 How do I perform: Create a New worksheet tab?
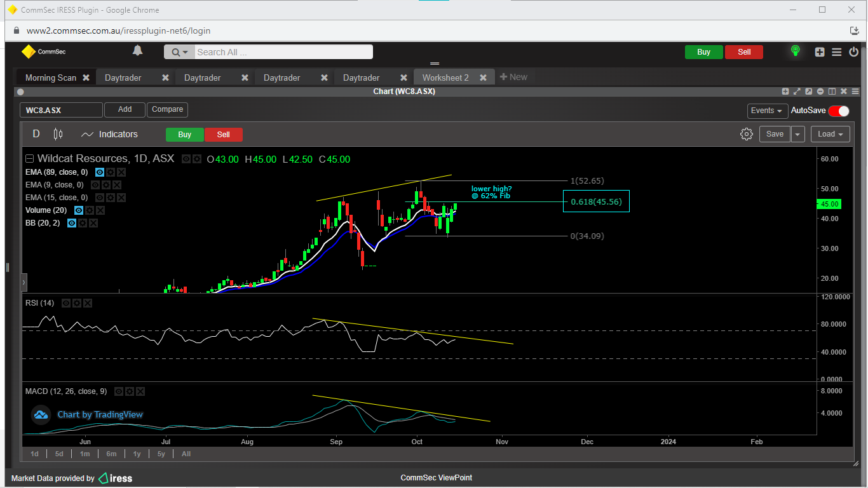click(x=513, y=77)
